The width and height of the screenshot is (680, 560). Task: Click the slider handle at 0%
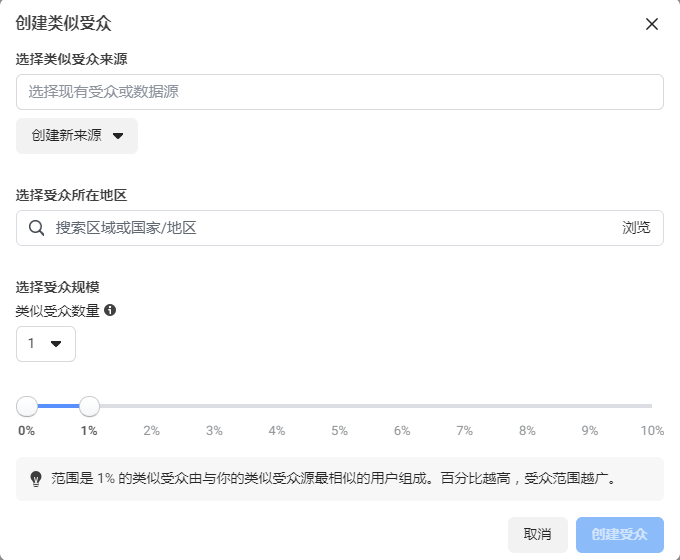(27, 406)
